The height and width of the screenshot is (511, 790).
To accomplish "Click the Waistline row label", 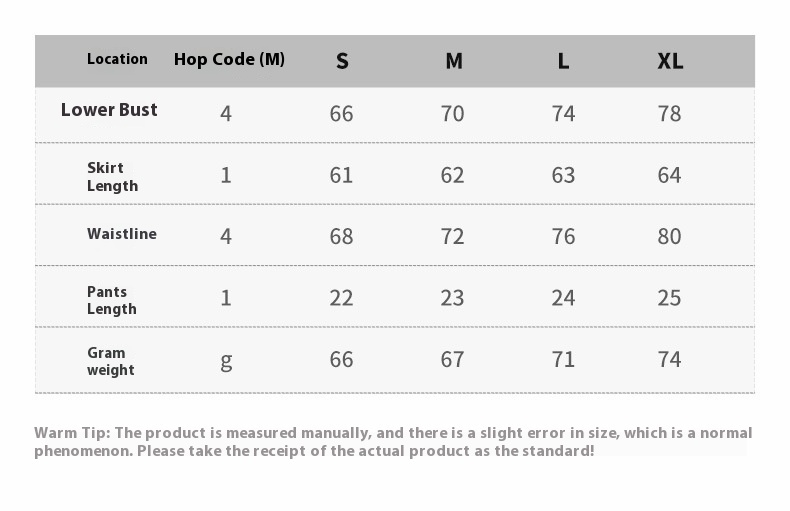I will [121, 234].
